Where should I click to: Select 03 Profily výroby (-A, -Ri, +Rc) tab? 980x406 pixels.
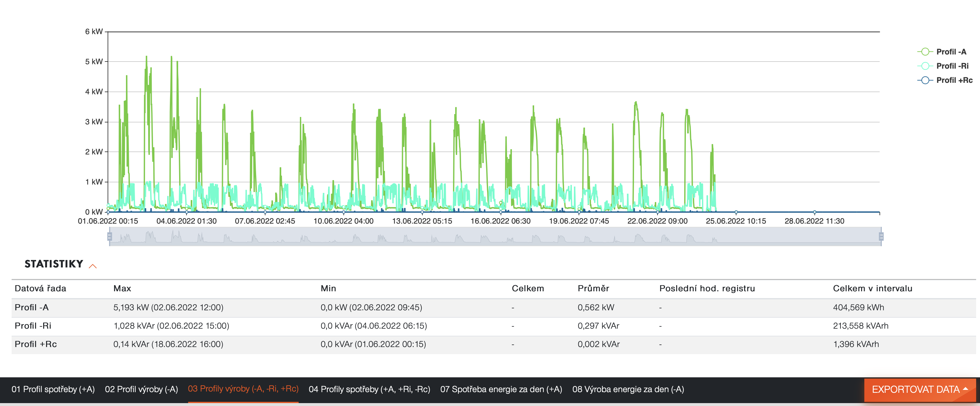click(x=243, y=389)
